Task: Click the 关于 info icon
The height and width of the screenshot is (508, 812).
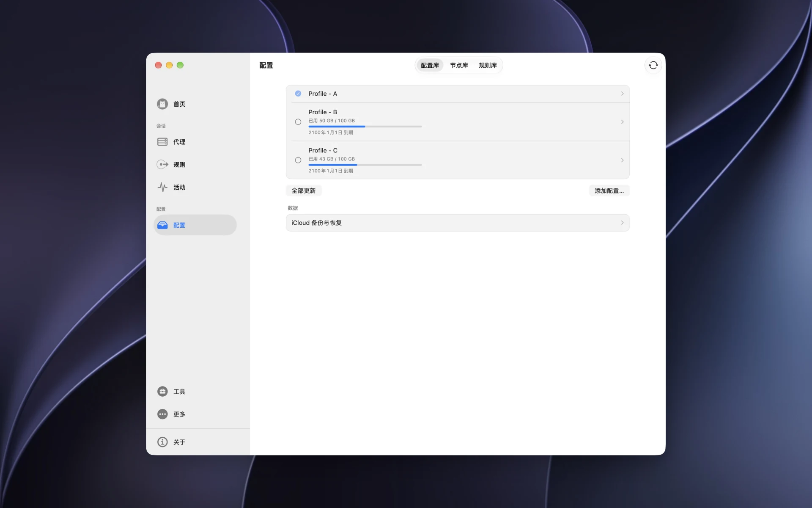Action: tap(162, 442)
